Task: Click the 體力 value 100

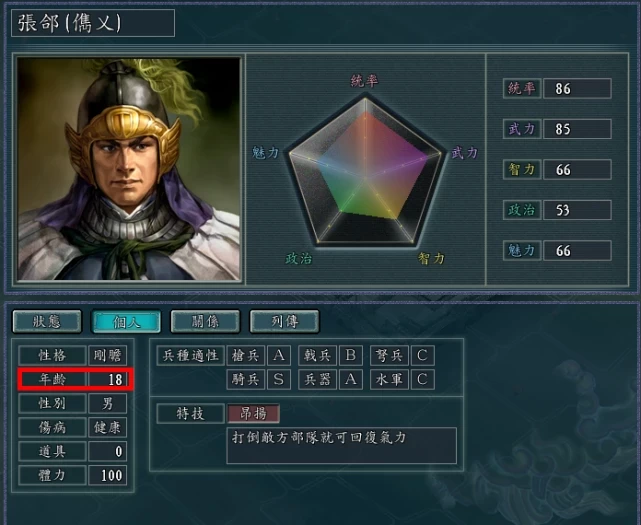Action: (108, 475)
